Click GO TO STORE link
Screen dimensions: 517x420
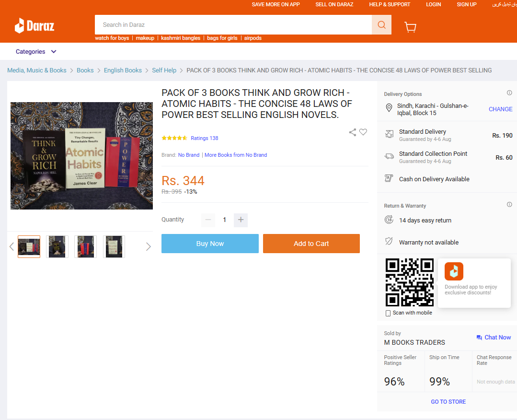pyautogui.click(x=448, y=401)
